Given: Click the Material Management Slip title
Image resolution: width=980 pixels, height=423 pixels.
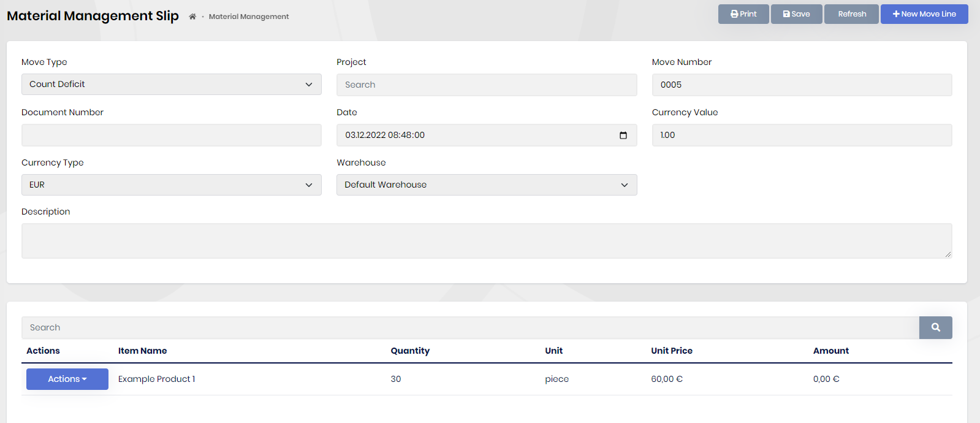Looking at the screenshot, I should pyautogui.click(x=93, y=16).
